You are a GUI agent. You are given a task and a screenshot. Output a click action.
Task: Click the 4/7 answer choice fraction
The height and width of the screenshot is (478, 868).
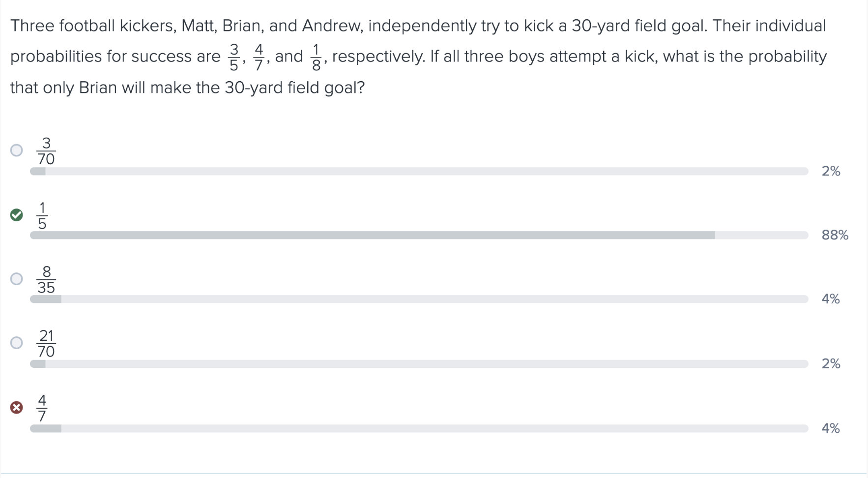tap(42, 408)
